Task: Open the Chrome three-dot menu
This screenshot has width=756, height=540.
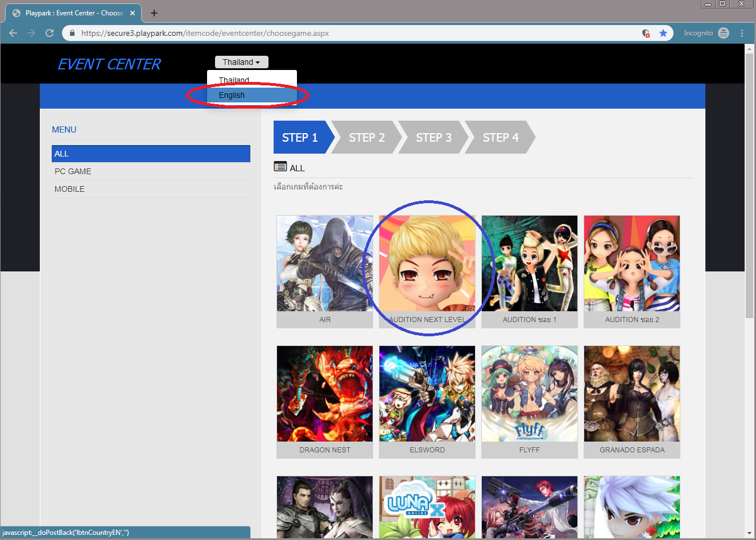Action: 742,33
